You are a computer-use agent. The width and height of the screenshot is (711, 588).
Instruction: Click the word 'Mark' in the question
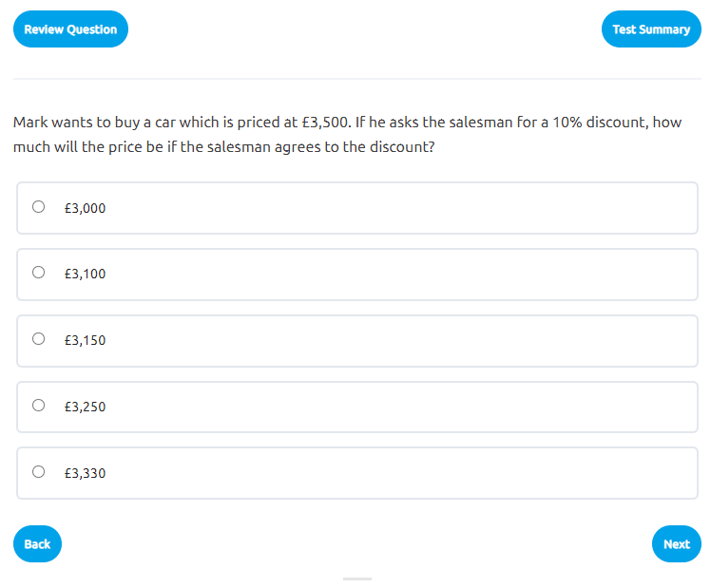30,123
